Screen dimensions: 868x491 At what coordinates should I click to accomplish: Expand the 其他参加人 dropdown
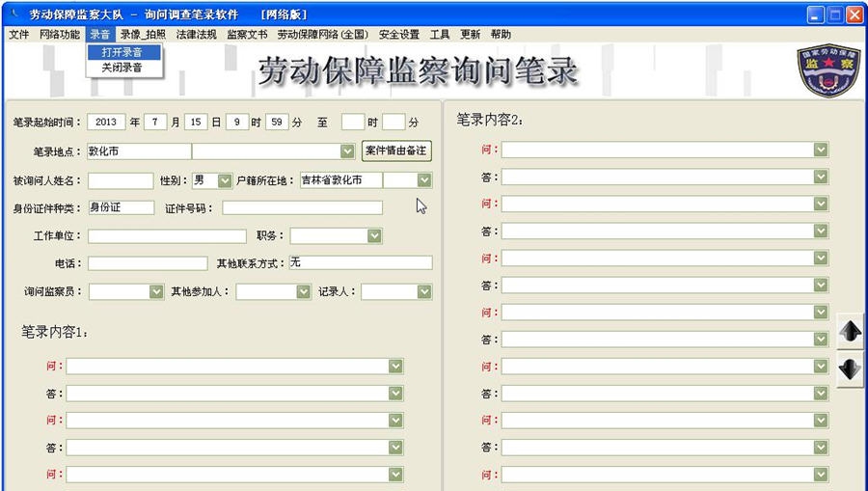pos(303,292)
